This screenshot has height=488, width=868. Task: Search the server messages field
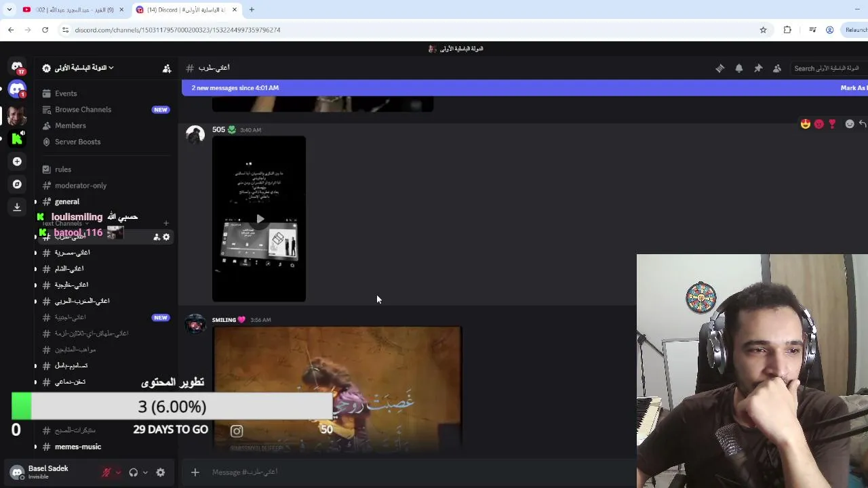pyautogui.click(x=830, y=68)
